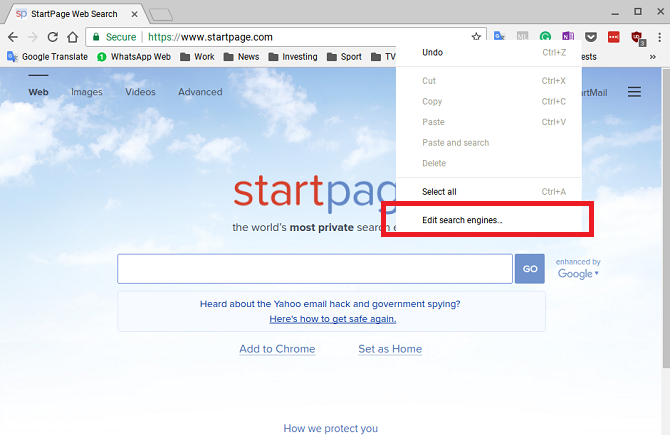
Task: Choose Undo in the context menu
Action: coord(489,53)
